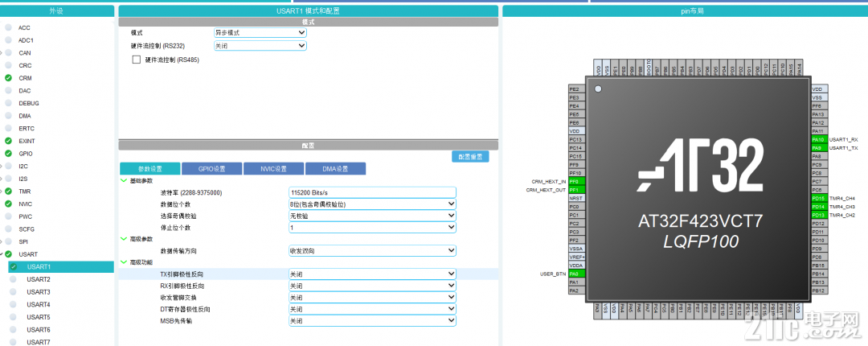
Task: Click the PA8 pin on the chip
Action: point(819,156)
